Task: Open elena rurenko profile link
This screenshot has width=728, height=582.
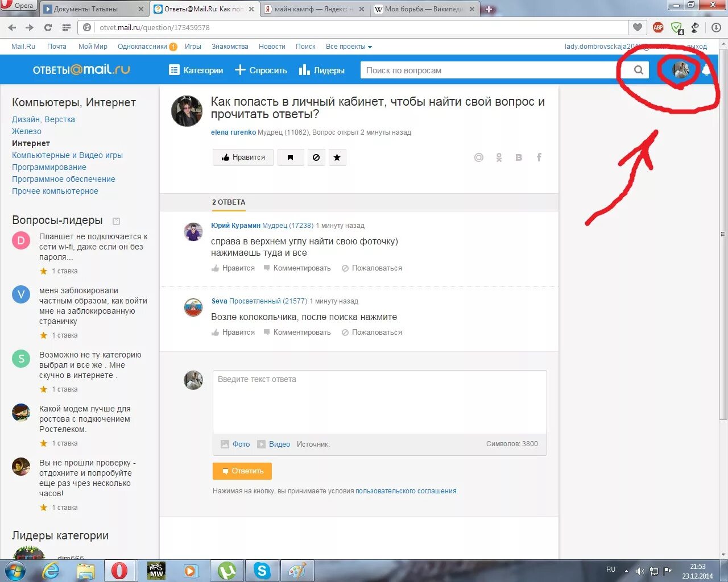Action: [233, 132]
